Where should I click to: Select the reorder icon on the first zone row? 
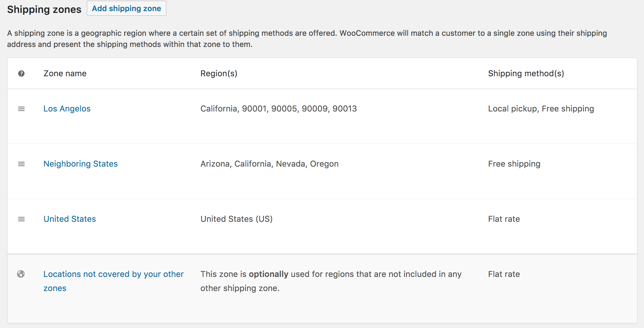tap(21, 109)
